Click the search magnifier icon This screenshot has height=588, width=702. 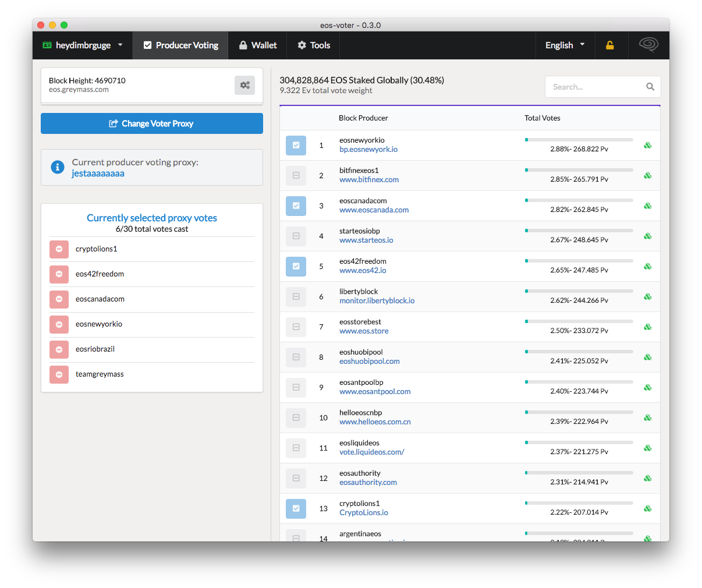(650, 87)
